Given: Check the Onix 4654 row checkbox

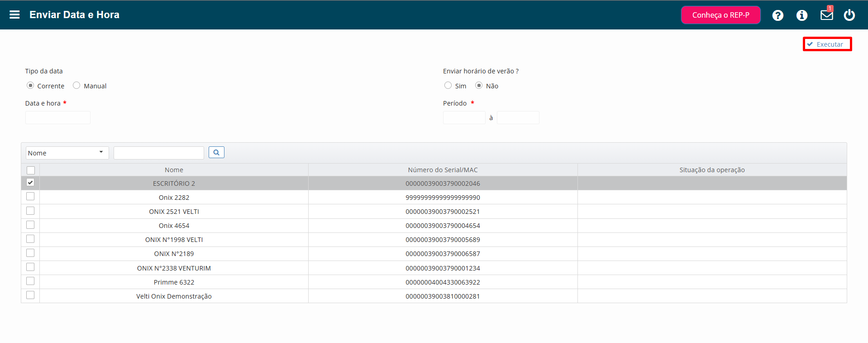Looking at the screenshot, I should tap(30, 225).
